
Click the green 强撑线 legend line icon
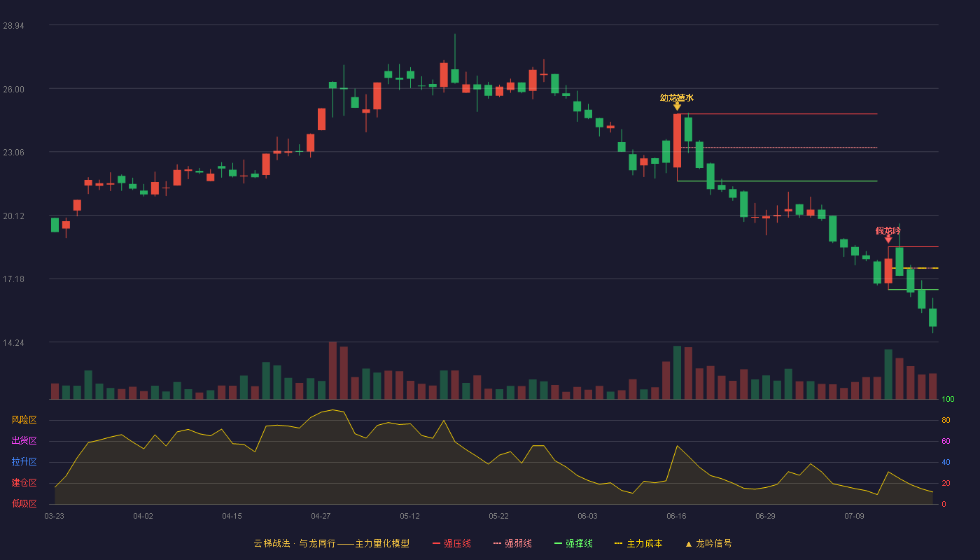point(559,543)
